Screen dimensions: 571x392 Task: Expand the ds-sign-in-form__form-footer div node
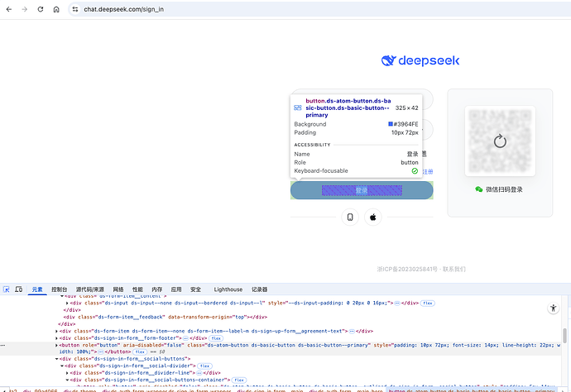pyautogui.click(x=57, y=338)
